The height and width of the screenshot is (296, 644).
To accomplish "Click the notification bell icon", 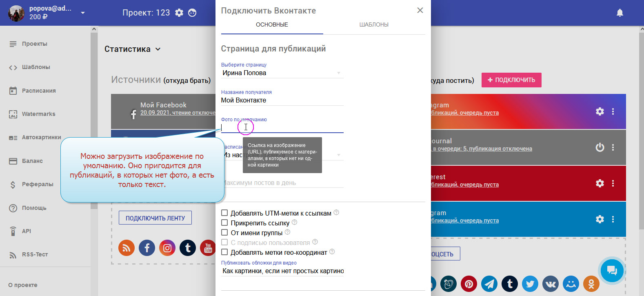I will [x=620, y=13].
